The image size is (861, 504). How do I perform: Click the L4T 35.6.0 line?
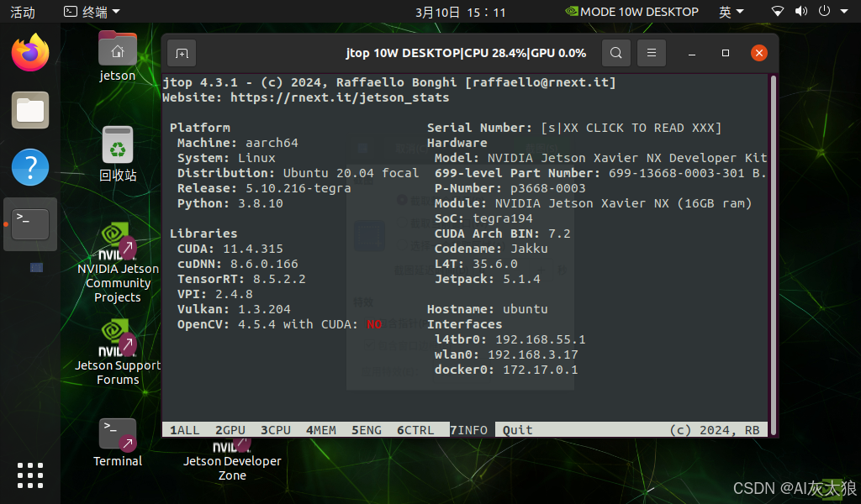coord(476,264)
